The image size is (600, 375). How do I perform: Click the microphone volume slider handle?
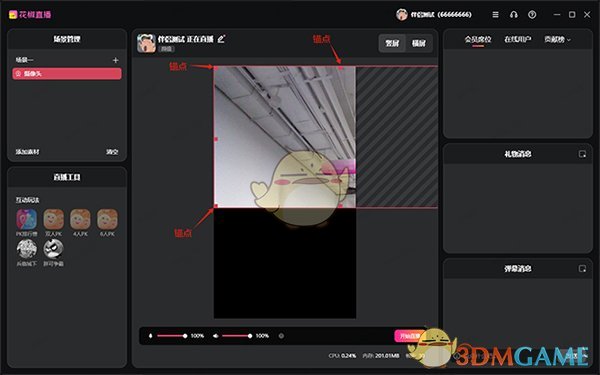[x=185, y=336]
